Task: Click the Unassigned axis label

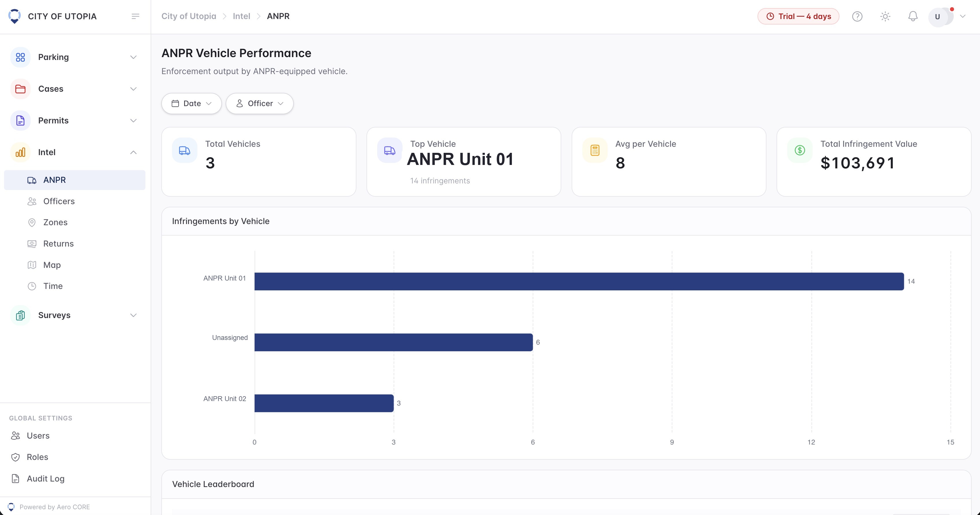Action: 230,337
